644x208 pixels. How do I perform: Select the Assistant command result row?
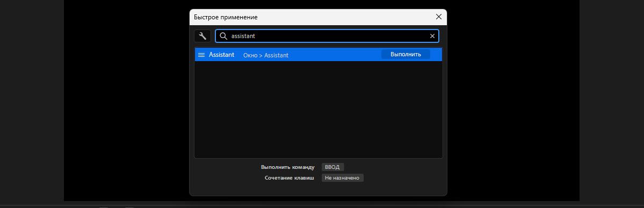[x=319, y=55]
